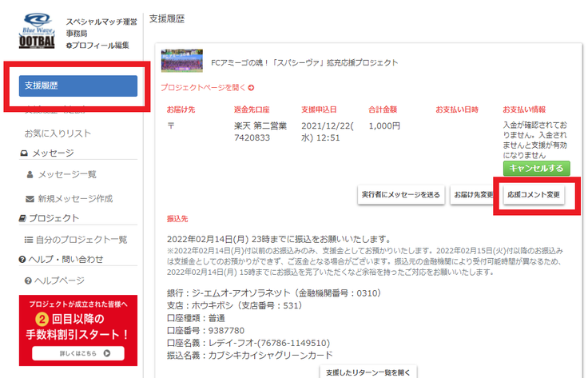588x378 pixels.
Task: Click the ヘルプ・問い合わせ question icon
Action: [23, 260]
